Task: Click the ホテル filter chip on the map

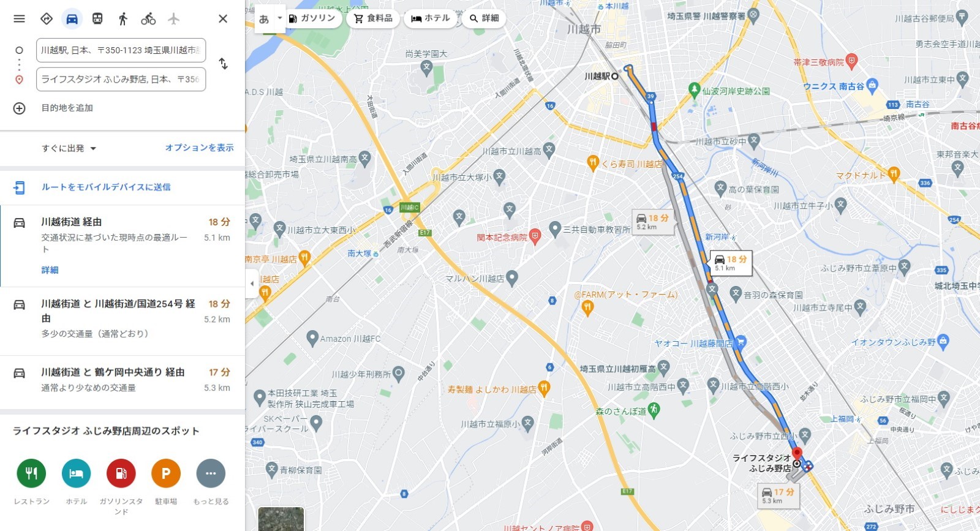Action: pos(431,18)
